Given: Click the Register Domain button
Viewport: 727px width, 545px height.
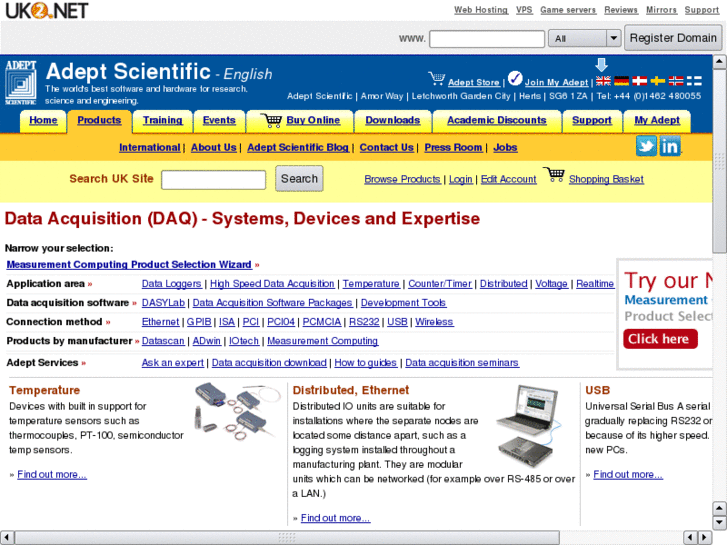Looking at the screenshot, I should pos(673,38).
